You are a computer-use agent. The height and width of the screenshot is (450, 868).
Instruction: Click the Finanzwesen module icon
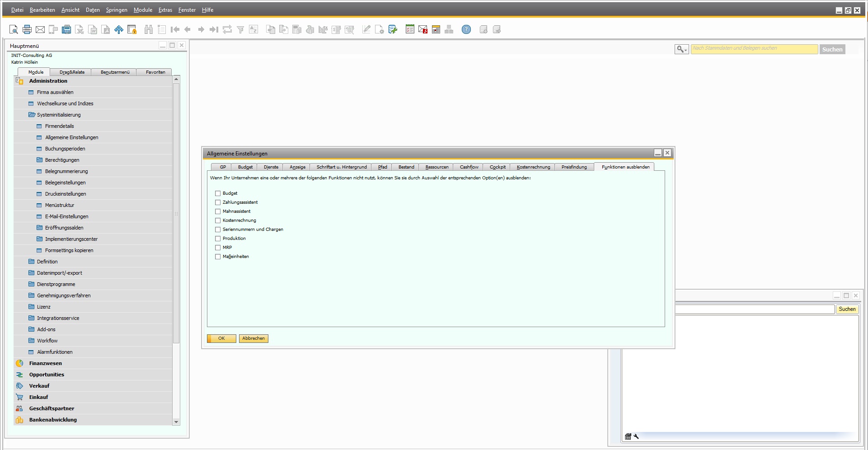(19, 363)
